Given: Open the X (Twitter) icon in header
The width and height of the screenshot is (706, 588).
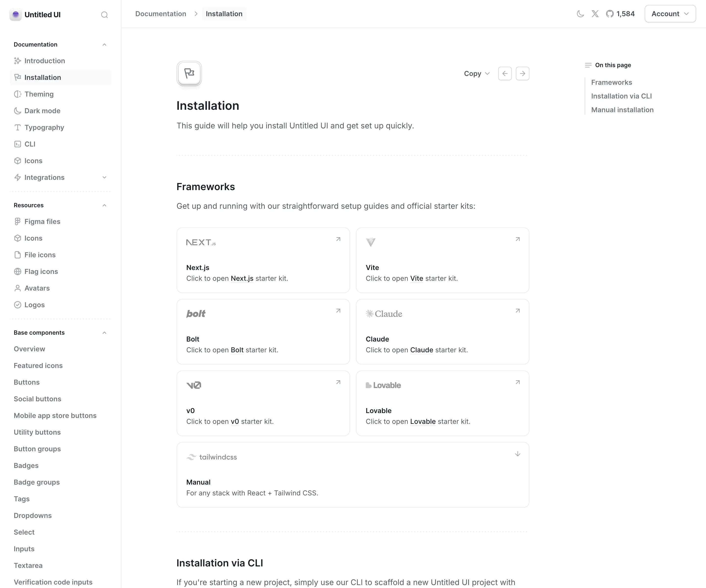Looking at the screenshot, I should tap(595, 14).
